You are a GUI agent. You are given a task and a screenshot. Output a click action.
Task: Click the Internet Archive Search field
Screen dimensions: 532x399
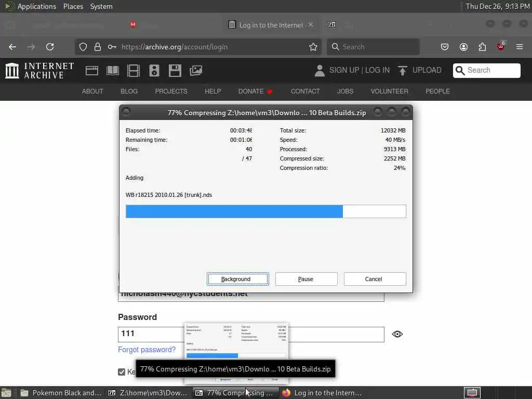pyautogui.click(x=486, y=70)
